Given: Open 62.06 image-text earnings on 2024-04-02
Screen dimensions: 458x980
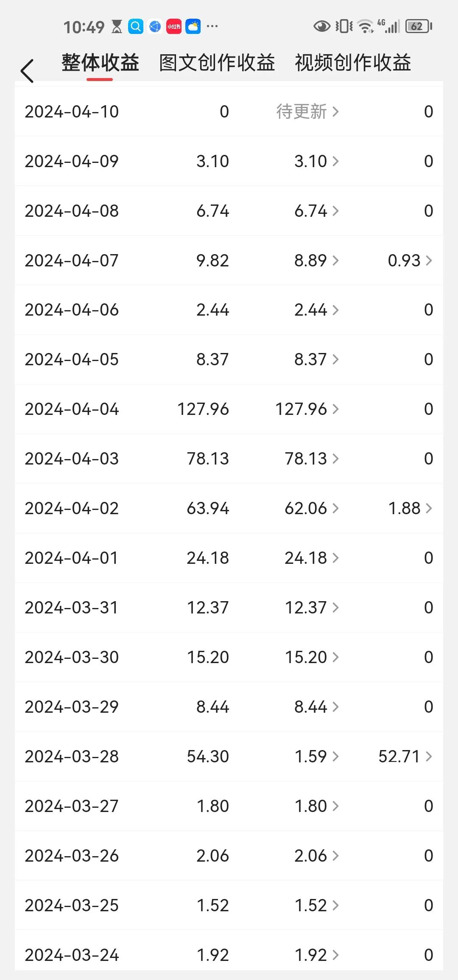Looking at the screenshot, I should click(311, 508).
